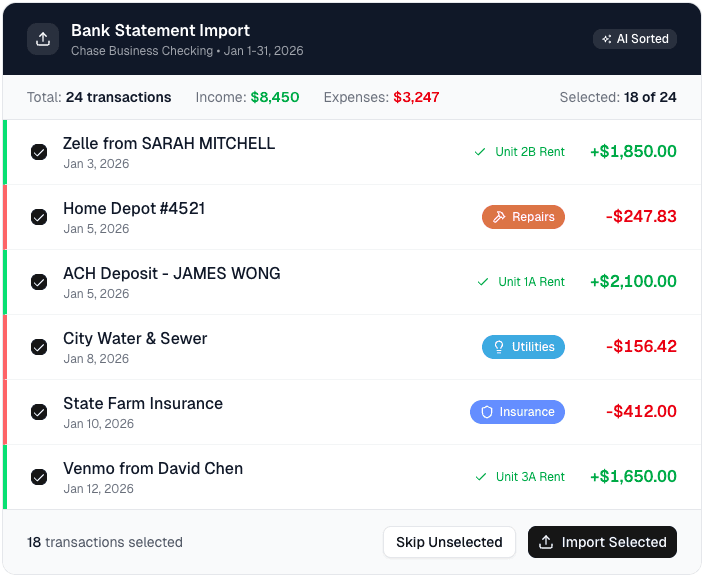The height and width of the screenshot is (578, 704).
Task: Uncheck the Zelle from SARAH MITCHELL transaction
Action: 39,152
